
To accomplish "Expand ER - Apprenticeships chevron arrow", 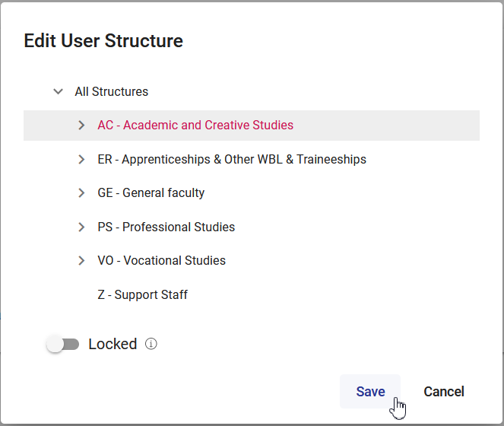I will [81, 160].
